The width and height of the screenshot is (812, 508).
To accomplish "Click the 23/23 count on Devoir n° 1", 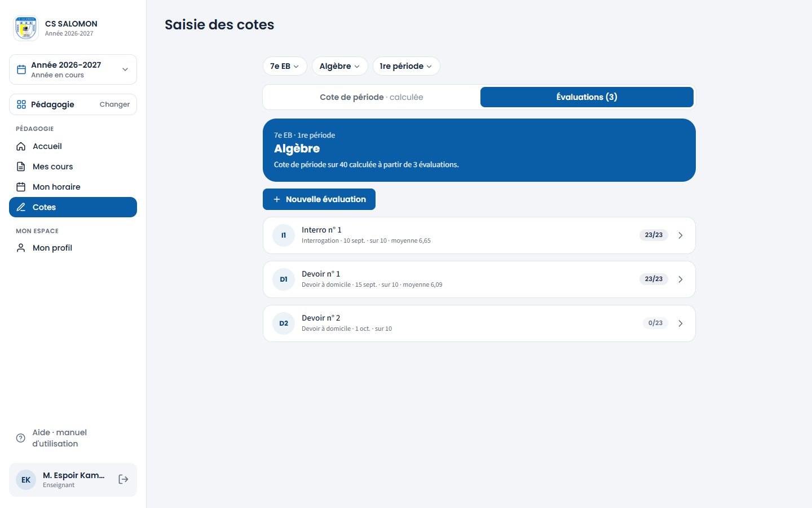I will (654, 279).
